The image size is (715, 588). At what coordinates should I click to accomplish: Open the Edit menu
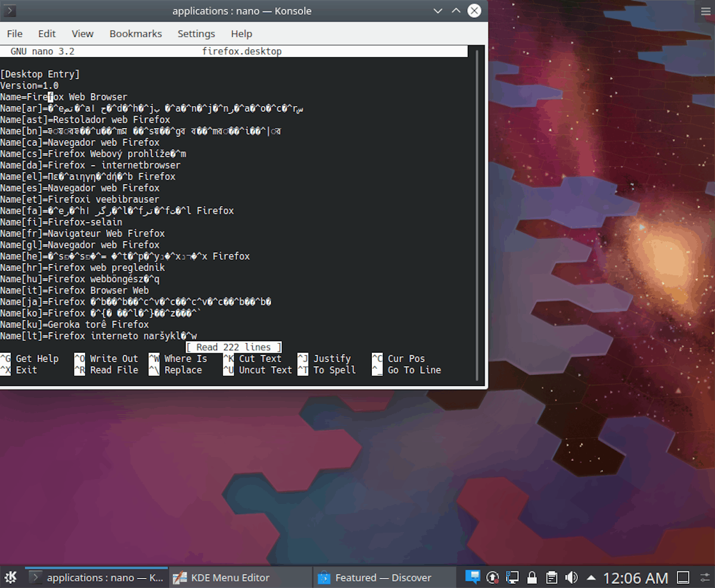click(x=46, y=33)
